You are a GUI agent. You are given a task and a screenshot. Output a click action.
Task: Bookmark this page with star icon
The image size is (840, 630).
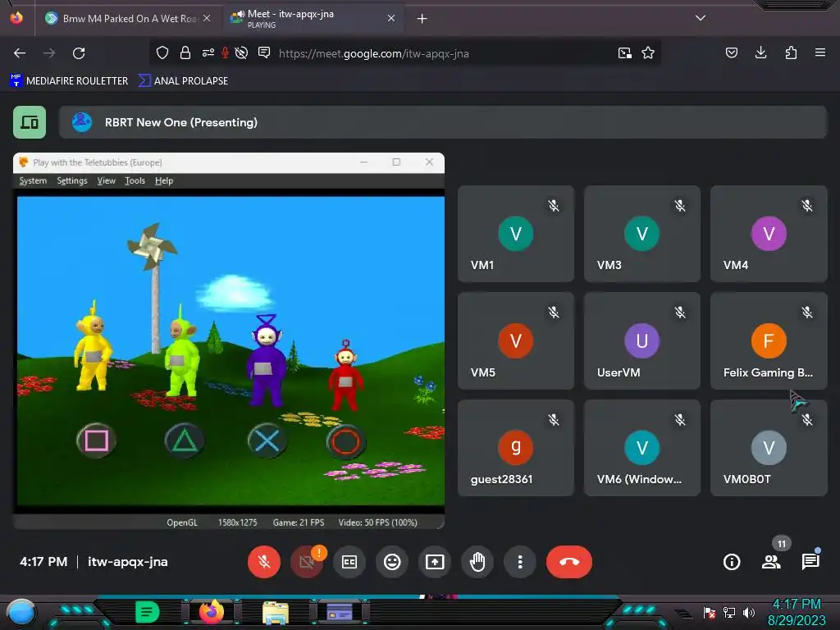point(648,53)
